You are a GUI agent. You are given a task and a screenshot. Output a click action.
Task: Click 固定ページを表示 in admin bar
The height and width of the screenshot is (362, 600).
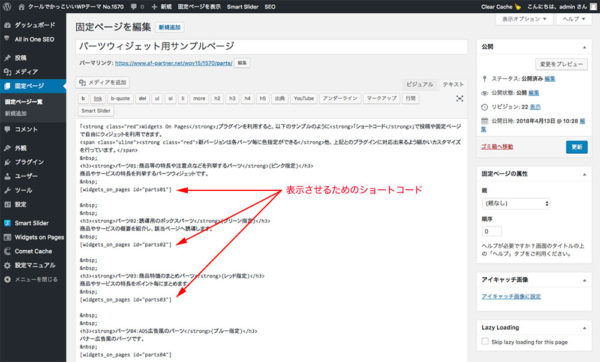point(199,7)
